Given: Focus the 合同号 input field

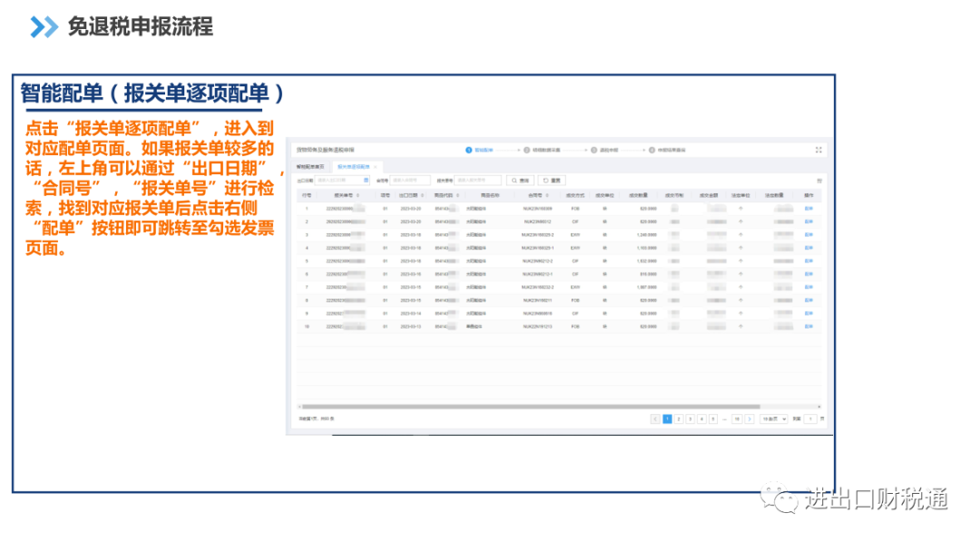Looking at the screenshot, I should [x=410, y=180].
